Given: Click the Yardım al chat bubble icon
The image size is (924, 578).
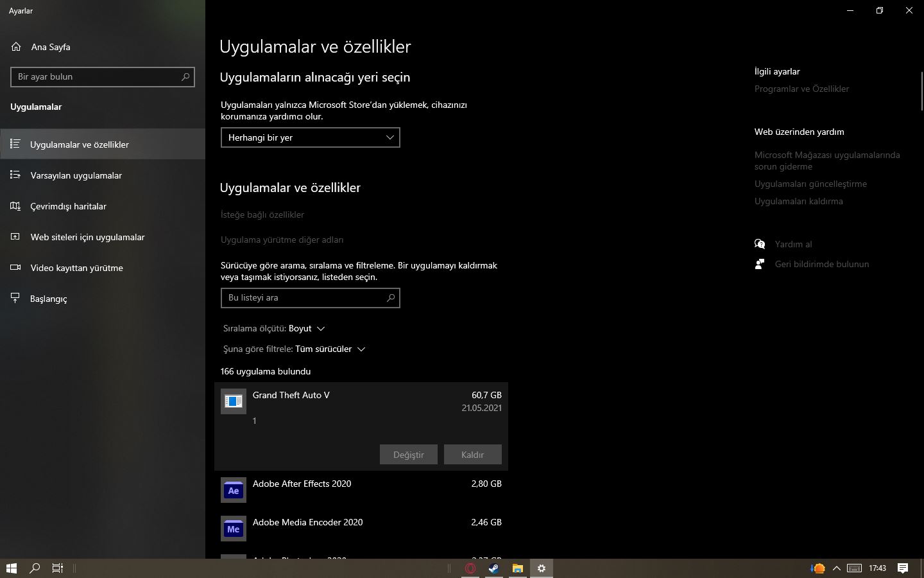Looking at the screenshot, I should pos(760,244).
